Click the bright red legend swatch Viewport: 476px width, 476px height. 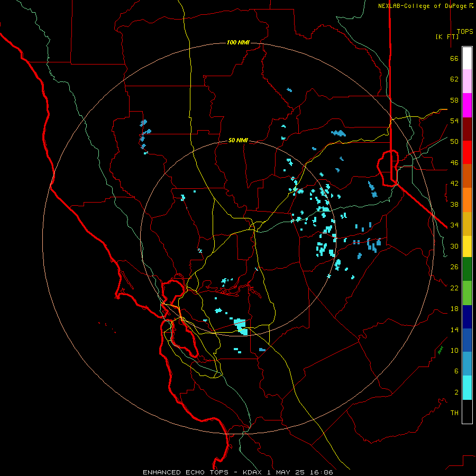pos(467,152)
